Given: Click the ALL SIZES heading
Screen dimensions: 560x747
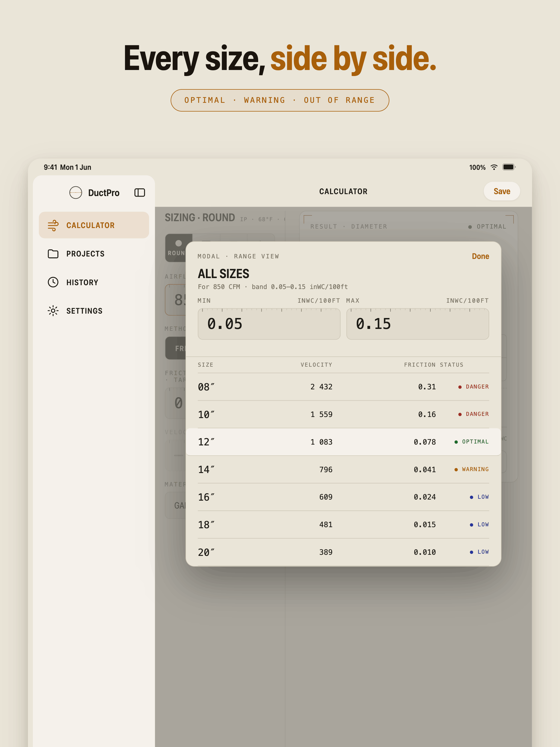Looking at the screenshot, I should point(223,273).
